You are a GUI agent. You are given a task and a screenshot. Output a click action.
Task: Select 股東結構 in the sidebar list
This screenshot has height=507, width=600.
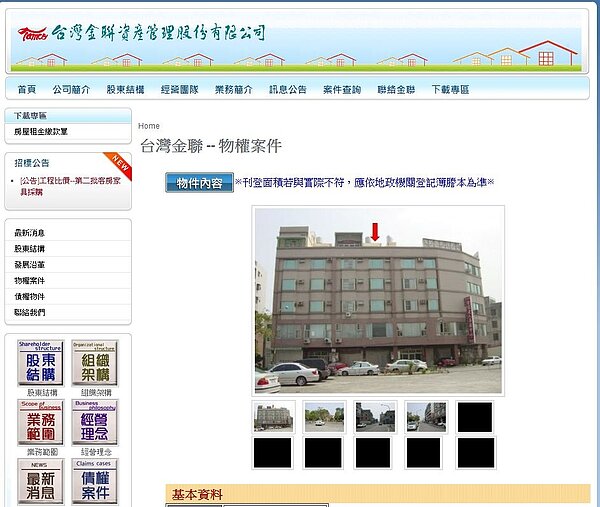pos(29,249)
